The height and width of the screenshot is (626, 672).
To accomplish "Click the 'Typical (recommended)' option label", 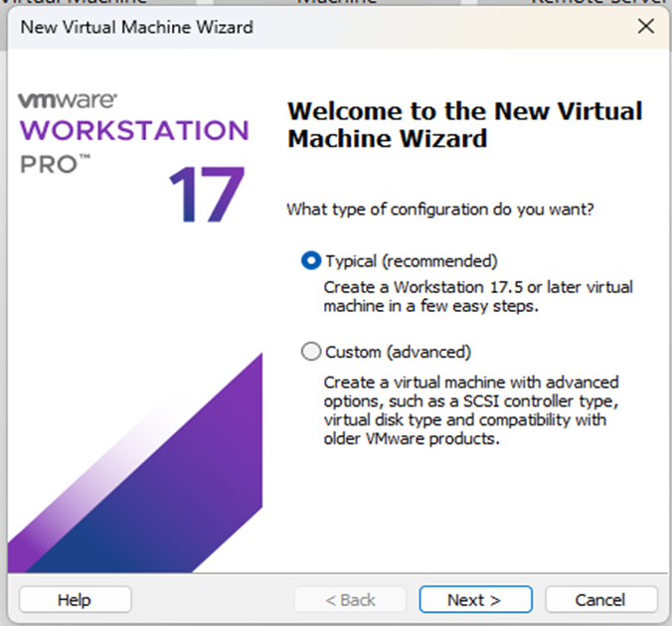I will 411,261.
